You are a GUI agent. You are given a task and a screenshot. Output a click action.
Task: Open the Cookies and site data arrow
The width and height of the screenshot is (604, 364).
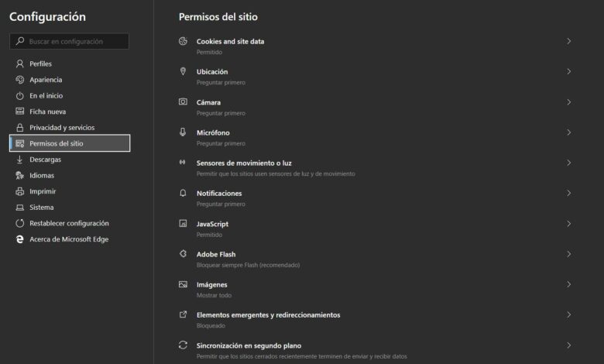568,41
